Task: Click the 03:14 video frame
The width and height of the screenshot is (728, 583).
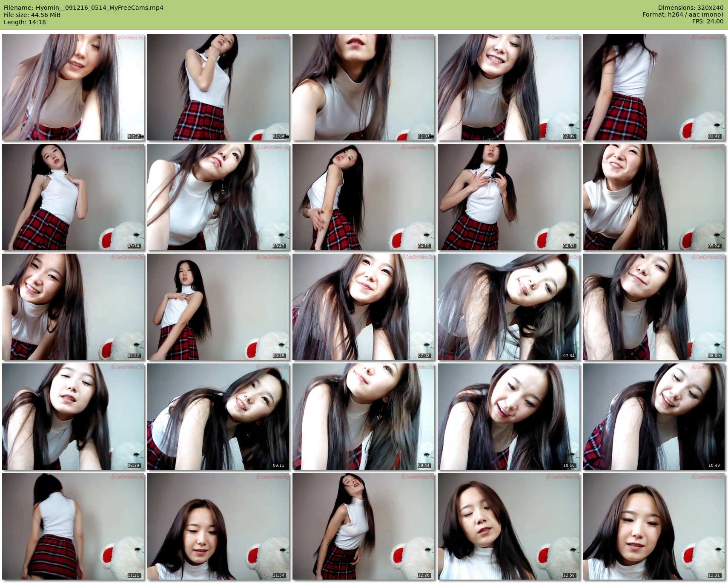Action: pos(73,197)
